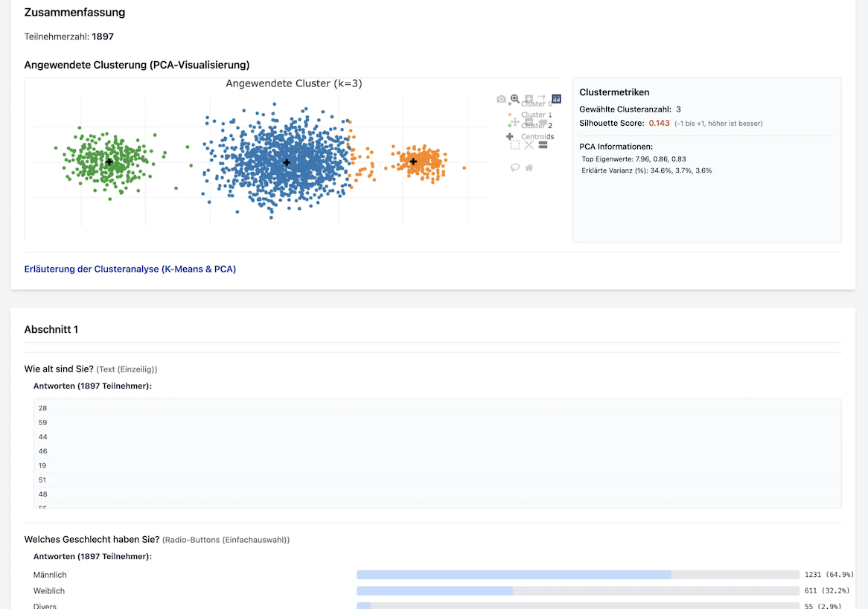Click the green cluster centroid cross
This screenshot has height=609, width=868.
coord(109,162)
